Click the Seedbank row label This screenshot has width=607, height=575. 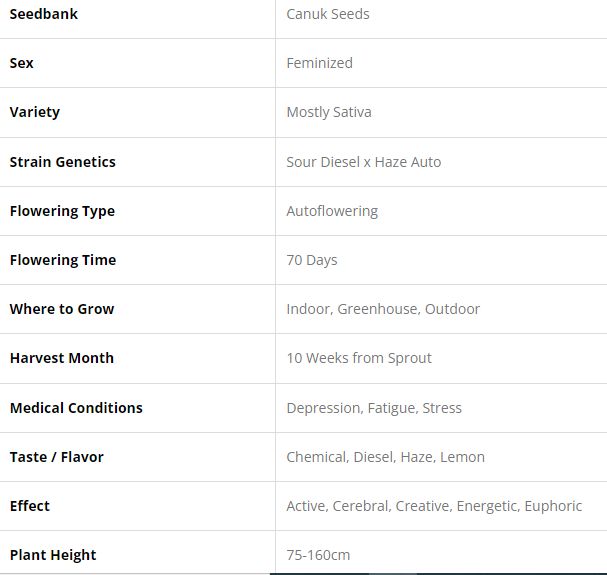click(44, 14)
